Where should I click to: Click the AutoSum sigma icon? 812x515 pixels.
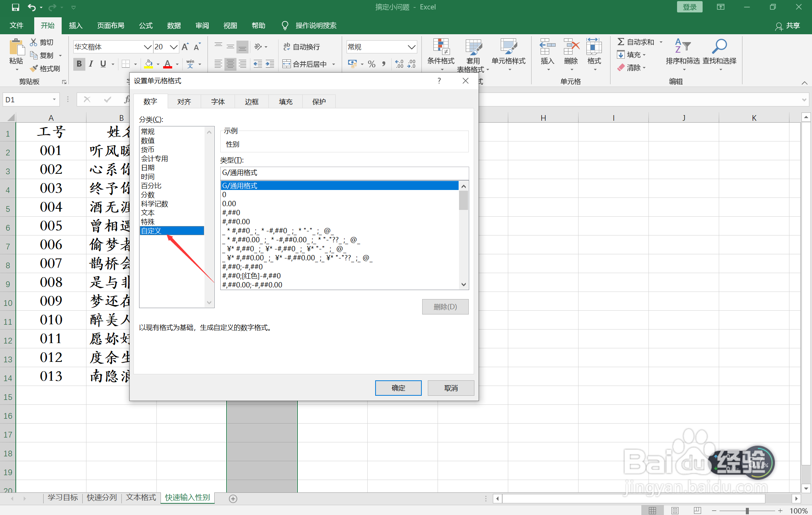pos(621,42)
